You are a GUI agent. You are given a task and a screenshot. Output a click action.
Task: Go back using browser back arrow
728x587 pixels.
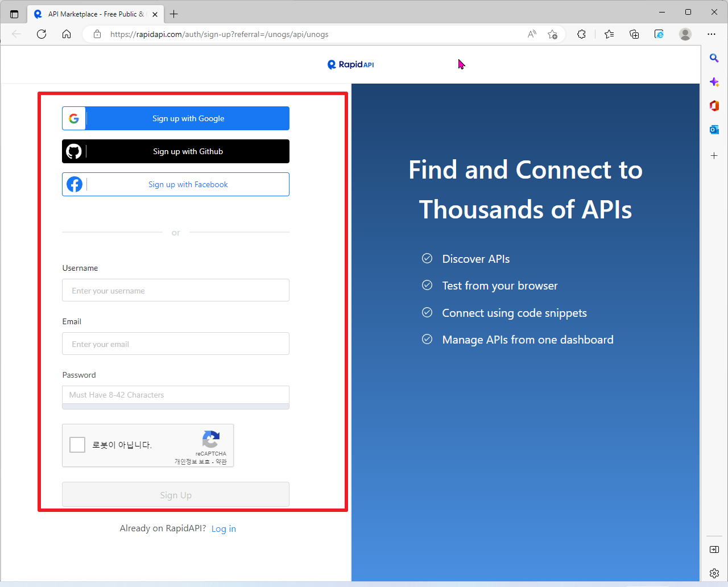pos(16,34)
